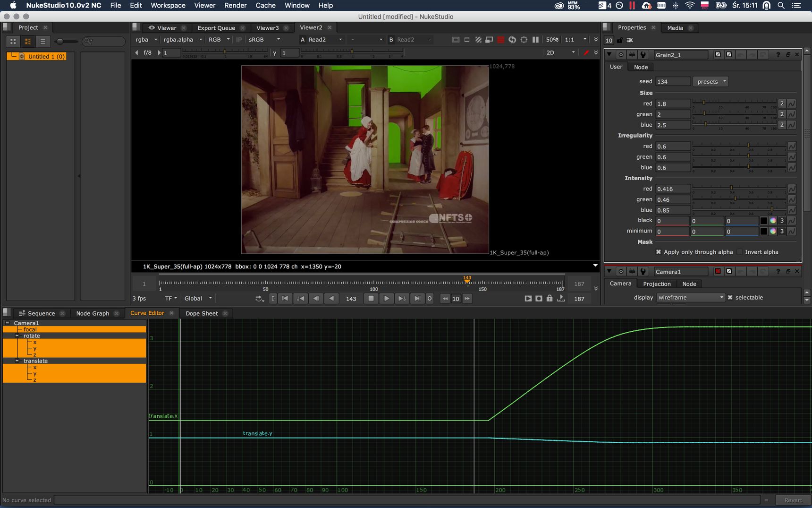Toggle the set Out point O button
This screenshot has height=508, width=812.
[x=430, y=299]
